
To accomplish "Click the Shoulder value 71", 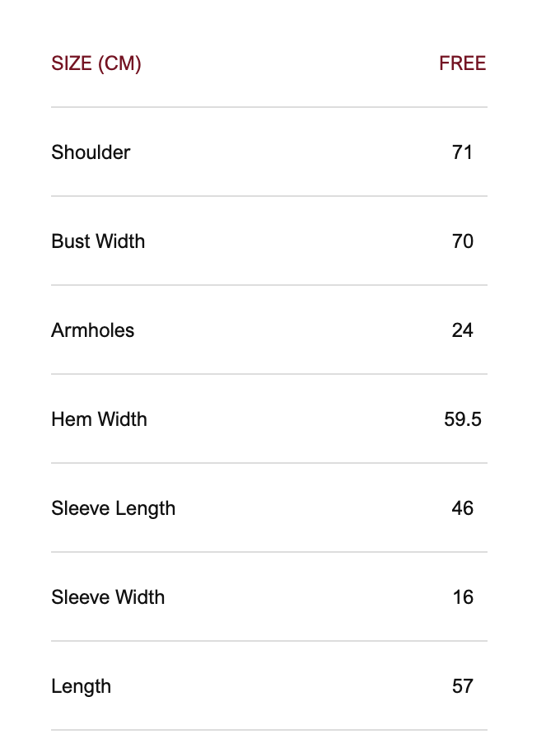I will pos(462,152).
